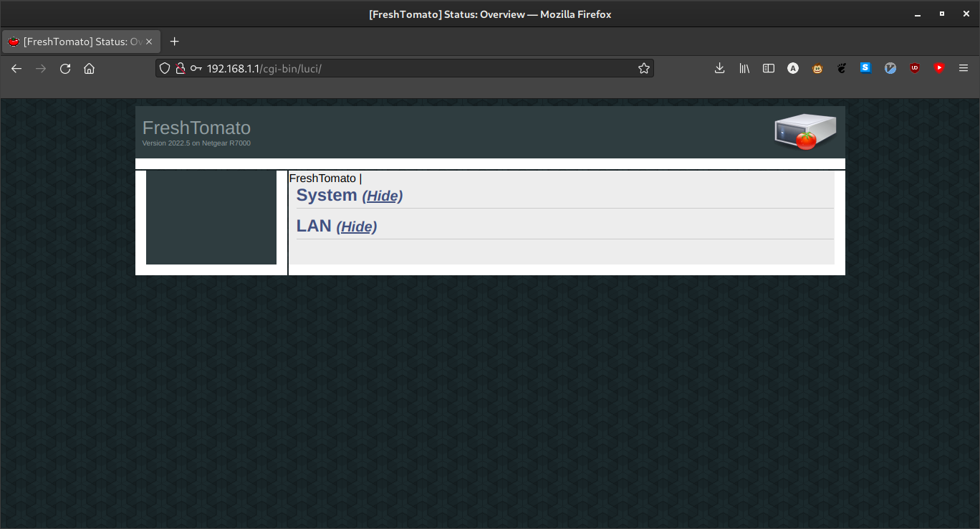Viewport: 980px width, 529px height.
Task: Click the saved password key icon
Action: click(x=196, y=68)
